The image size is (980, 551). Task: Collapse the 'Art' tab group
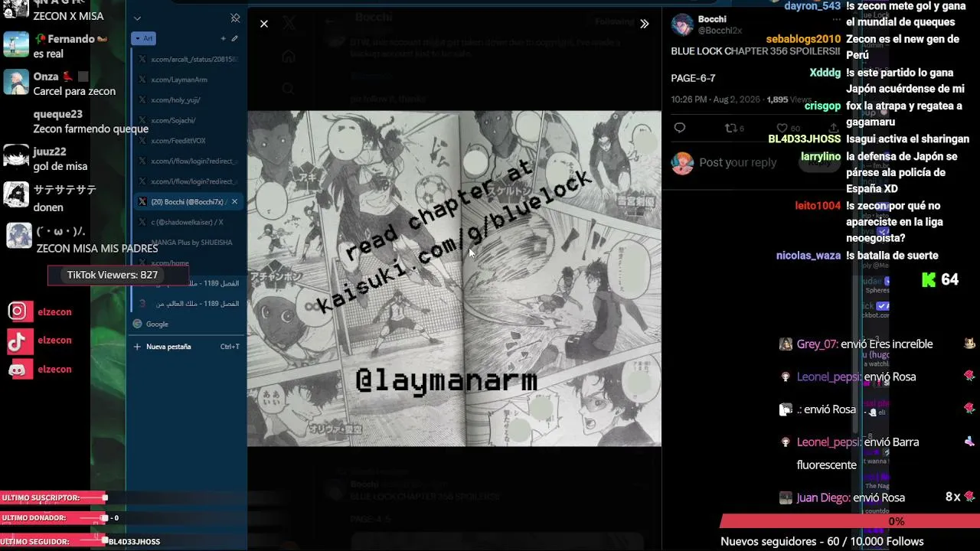coord(143,38)
